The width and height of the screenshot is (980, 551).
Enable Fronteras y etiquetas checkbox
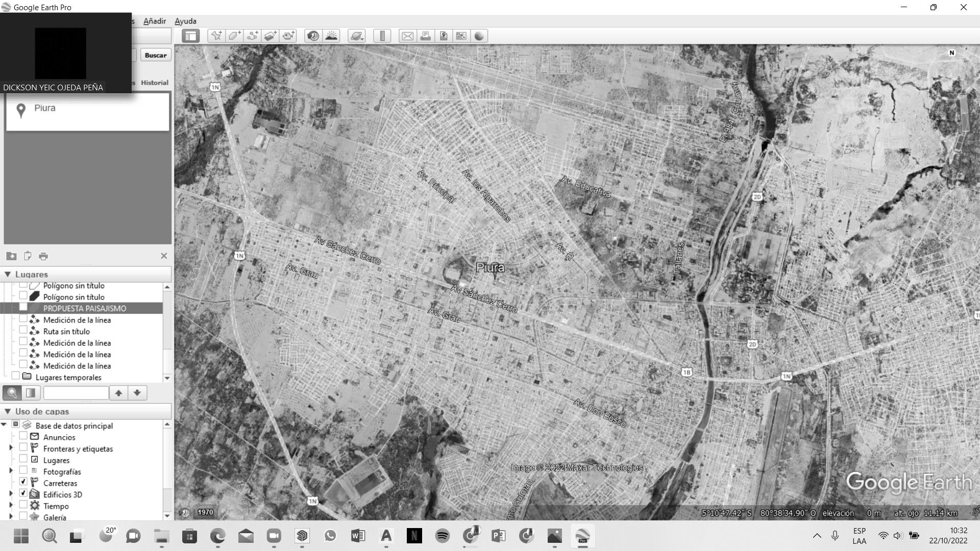(x=23, y=447)
